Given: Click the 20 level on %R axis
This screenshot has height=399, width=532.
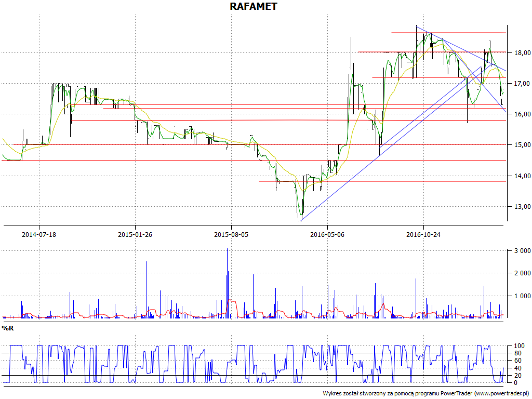Looking at the screenshot, I should coord(518,376).
